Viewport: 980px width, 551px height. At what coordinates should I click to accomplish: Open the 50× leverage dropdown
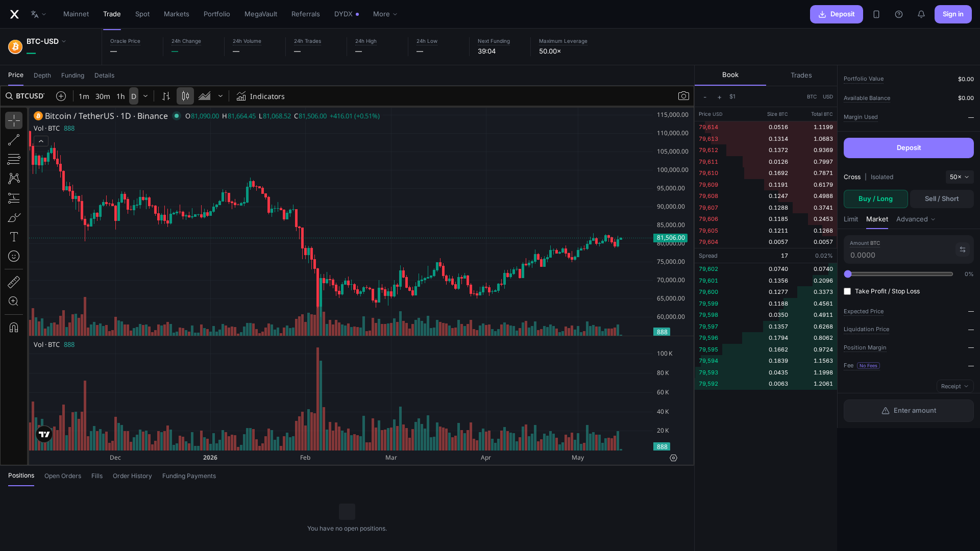tap(960, 177)
